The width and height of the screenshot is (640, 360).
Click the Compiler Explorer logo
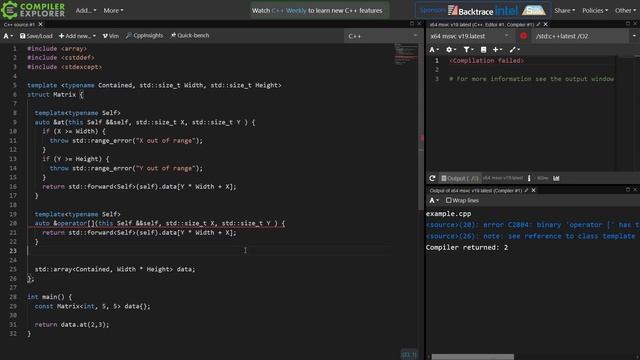click(33, 10)
